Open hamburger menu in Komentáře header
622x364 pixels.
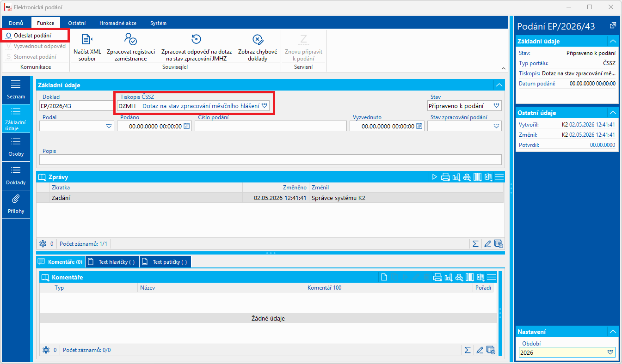[491, 277]
